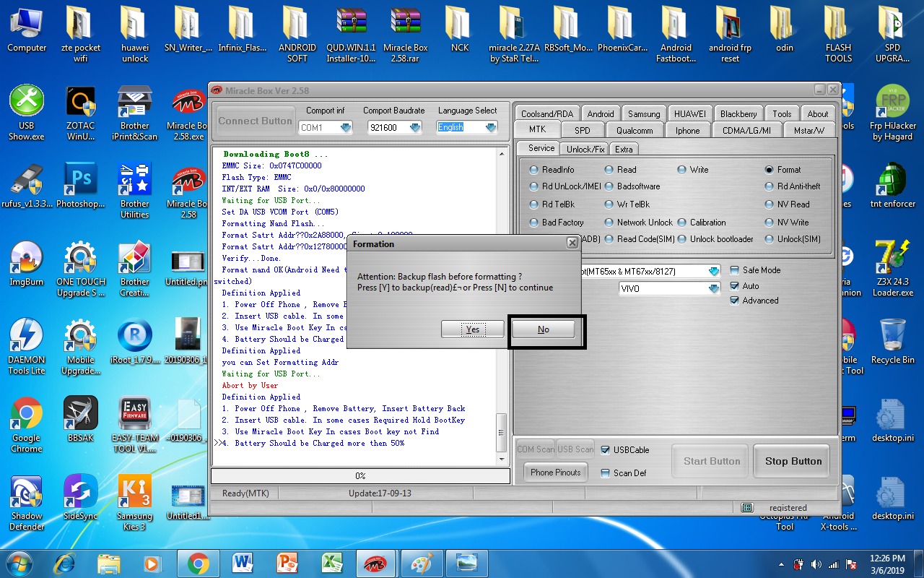The image size is (924, 578).
Task: Select the NV Read option
Action: point(770,204)
